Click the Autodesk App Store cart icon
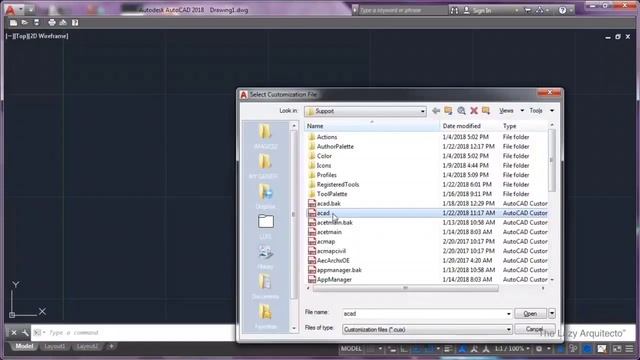This screenshot has height=360, width=640. tap(528, 11)
